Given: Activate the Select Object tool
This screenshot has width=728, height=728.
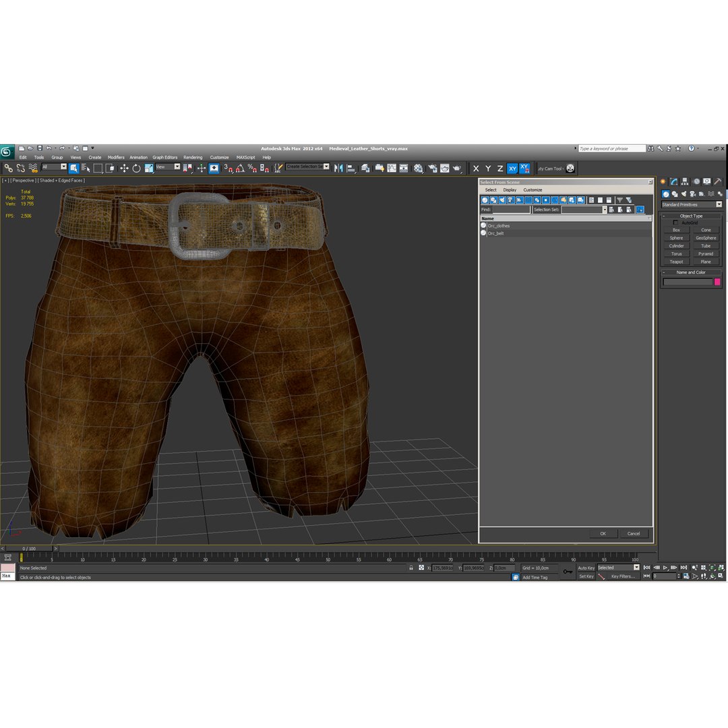Looking at the screenshot, I should pyautogui.click(x=73, y=168).
